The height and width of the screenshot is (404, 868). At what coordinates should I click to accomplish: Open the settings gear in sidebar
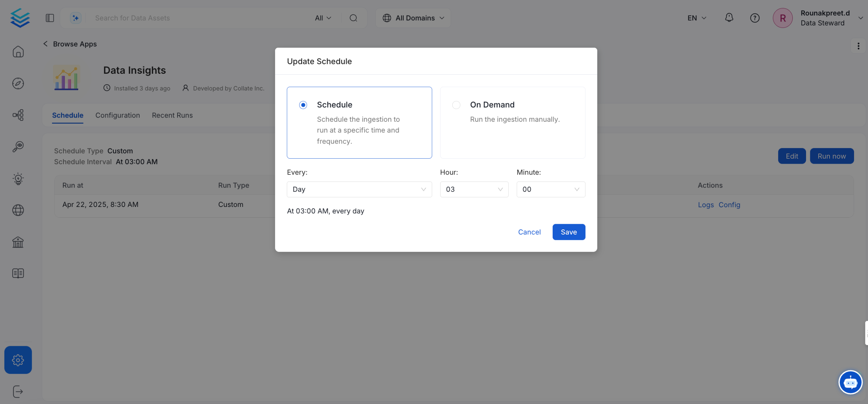pyautogui.click(x=18, y=360)
